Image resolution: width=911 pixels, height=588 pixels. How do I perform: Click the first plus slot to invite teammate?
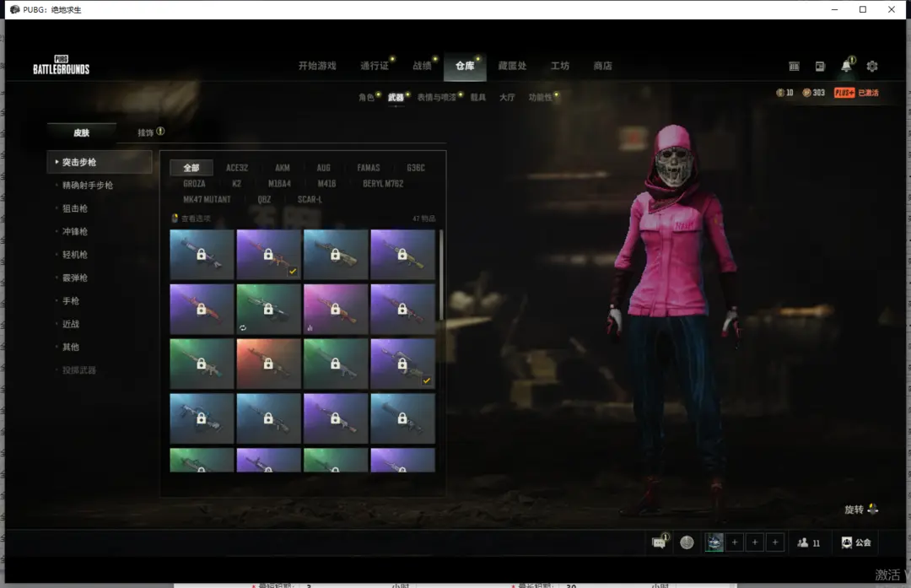point(735,542)
